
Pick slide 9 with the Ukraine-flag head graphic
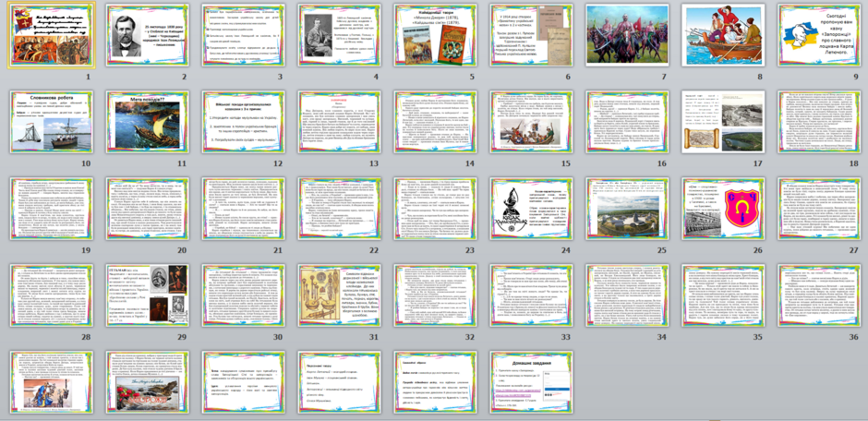(x=819, y=35)
